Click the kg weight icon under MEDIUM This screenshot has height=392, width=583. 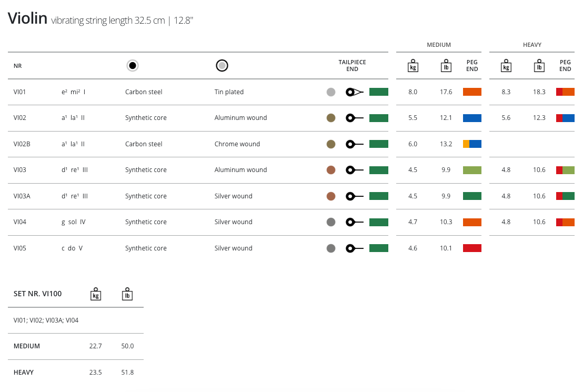[x=413, y=66]
